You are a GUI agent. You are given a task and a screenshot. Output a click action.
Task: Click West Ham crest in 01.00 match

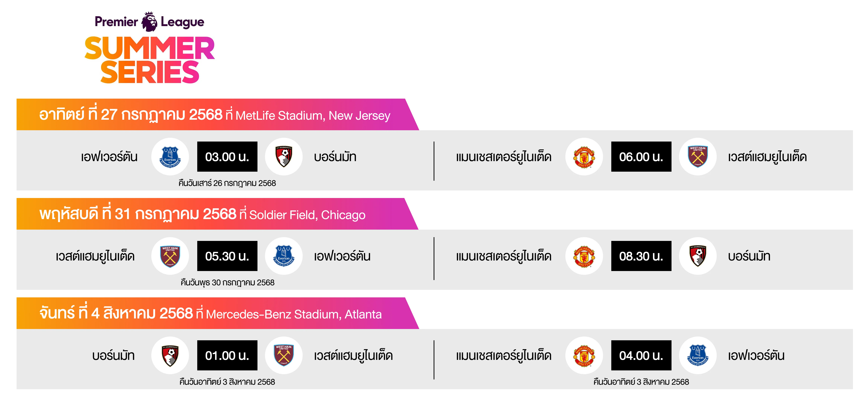click(x=284, y=356)
